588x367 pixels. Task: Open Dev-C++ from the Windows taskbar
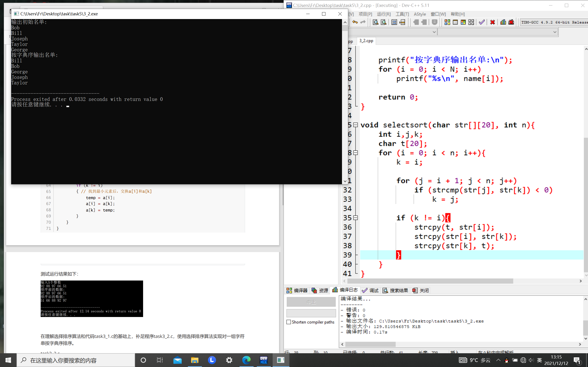click(264, 360)
